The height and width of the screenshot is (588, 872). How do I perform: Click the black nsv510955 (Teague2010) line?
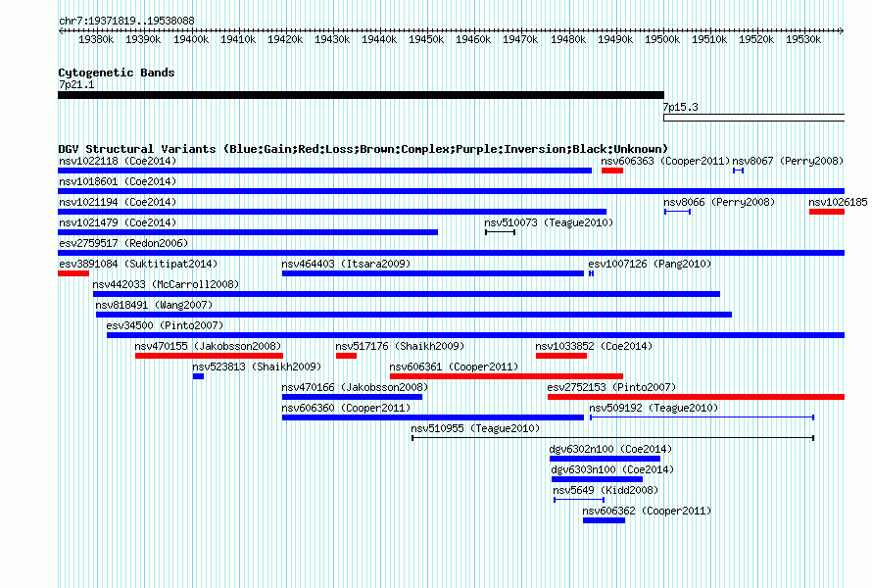click(x=612, y=438)
